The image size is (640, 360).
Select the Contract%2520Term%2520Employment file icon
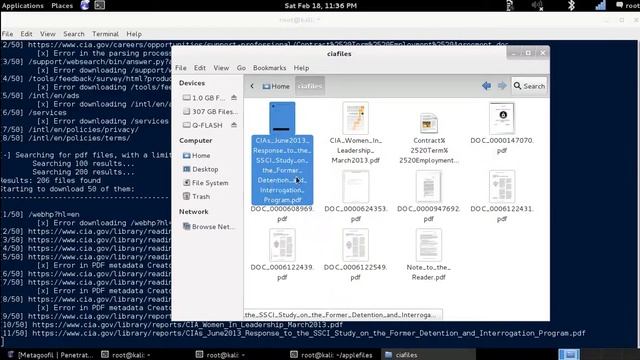[x=429, y=123]
